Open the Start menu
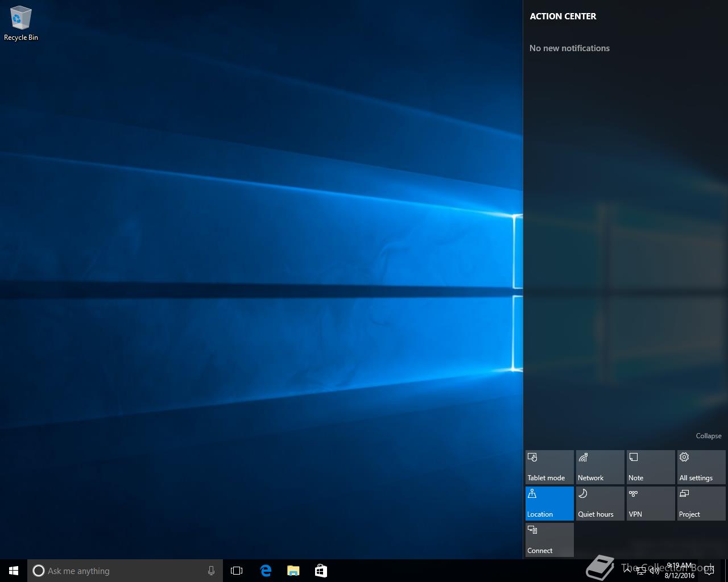This screenshot has height=582, width=728. 14,571
